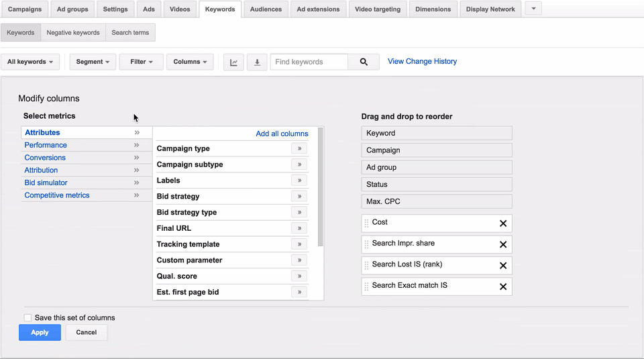The image size is (644, 359).
Task: Open the more tabs dropdown arrow
Action: point(533,9)
